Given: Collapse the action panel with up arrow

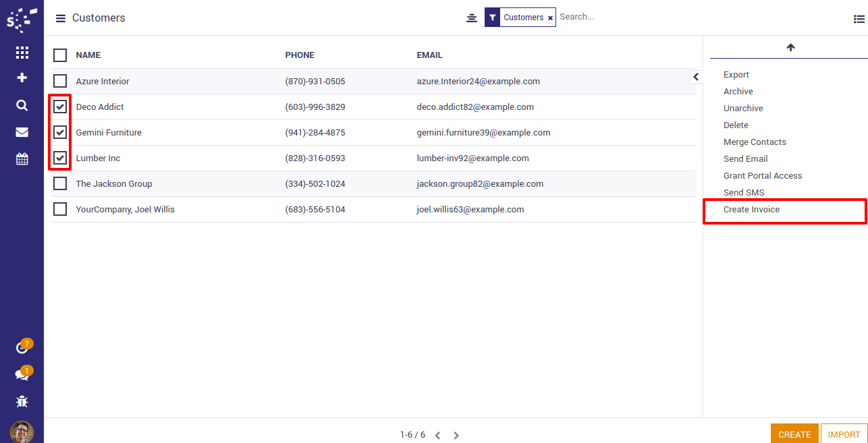Looking at the screenshot, I should (790, 47).
